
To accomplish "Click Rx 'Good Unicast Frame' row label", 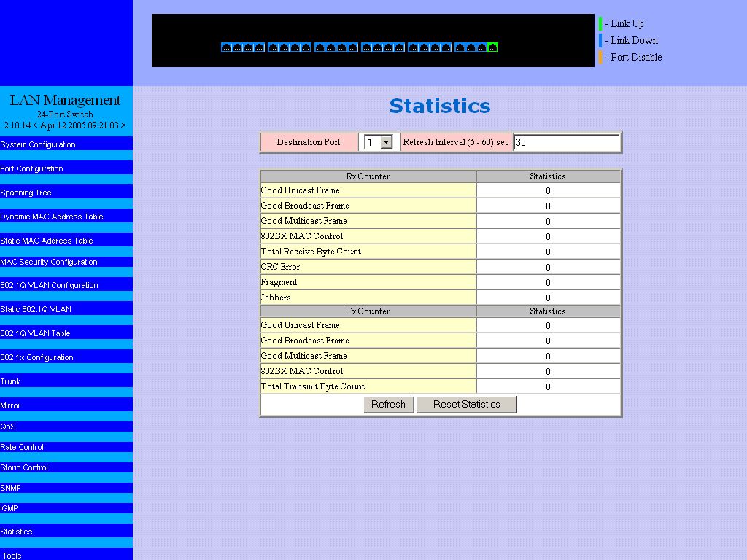I will pos(300,190).
